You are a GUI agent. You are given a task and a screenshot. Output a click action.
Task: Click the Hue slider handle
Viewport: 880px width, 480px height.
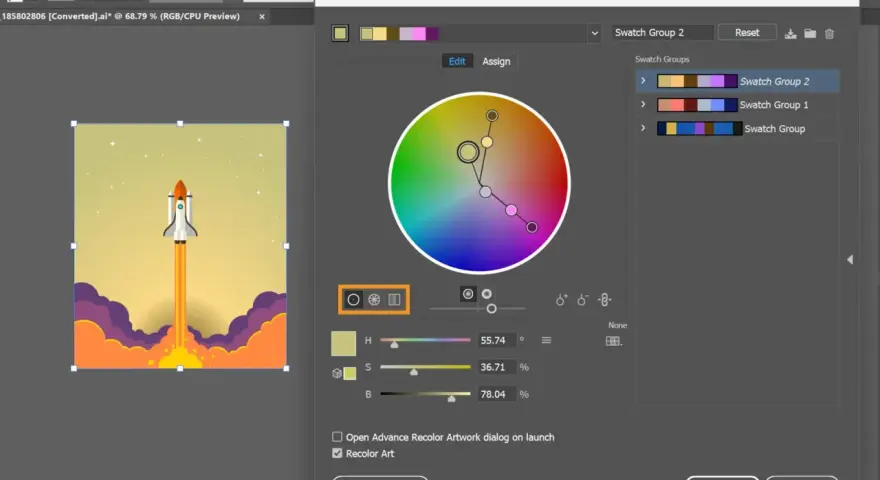[395, 344]
